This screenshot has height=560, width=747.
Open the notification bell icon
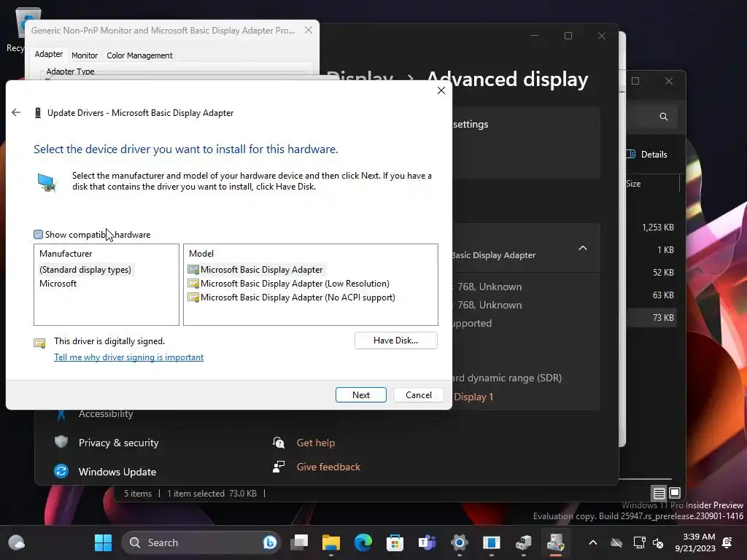pos(727,542)
